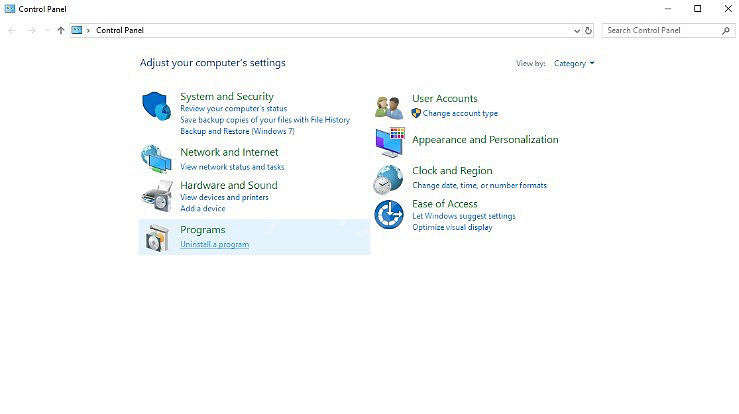The height and width of the screenshot is (414, 739).
Task: Open the View by Category dropdown
Action: click(574, 64)
